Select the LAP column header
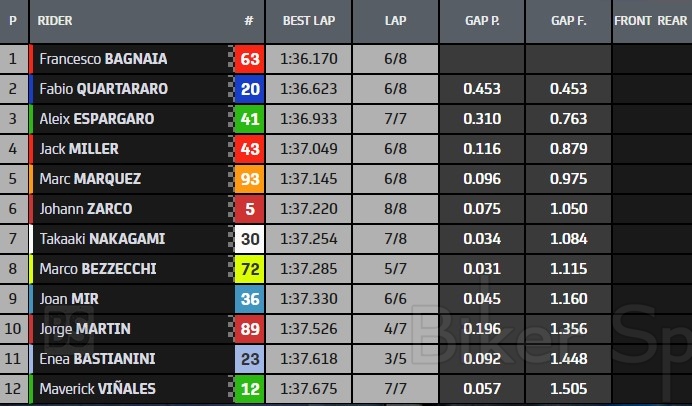This screenshot has height=406, width=692. [395, 20]
